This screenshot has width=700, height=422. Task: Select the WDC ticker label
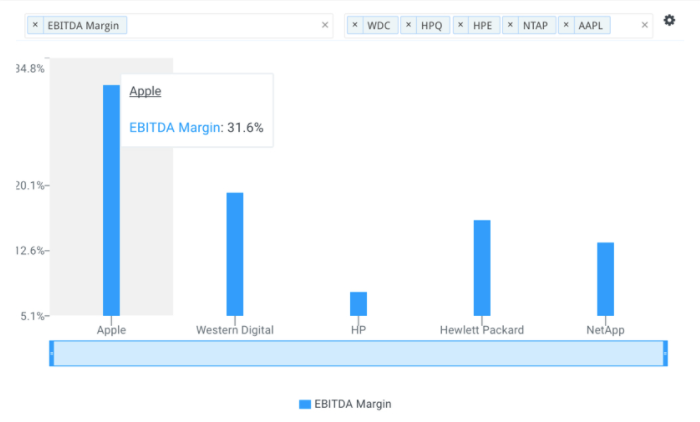[379, 25]
